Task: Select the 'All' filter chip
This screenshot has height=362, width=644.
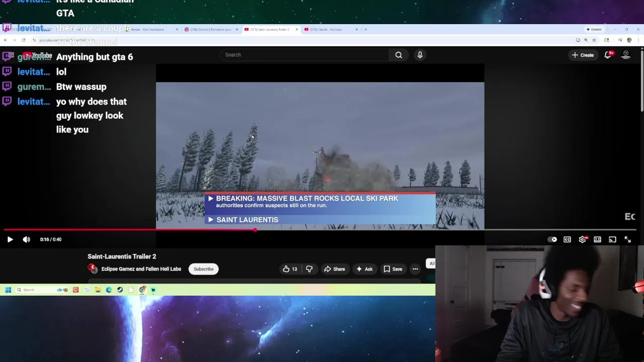Action: 432,263
